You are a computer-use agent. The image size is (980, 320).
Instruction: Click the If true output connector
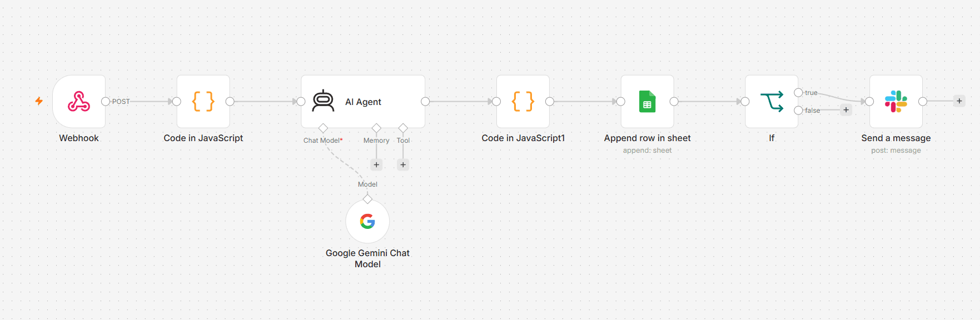click(x=798, y=93)
